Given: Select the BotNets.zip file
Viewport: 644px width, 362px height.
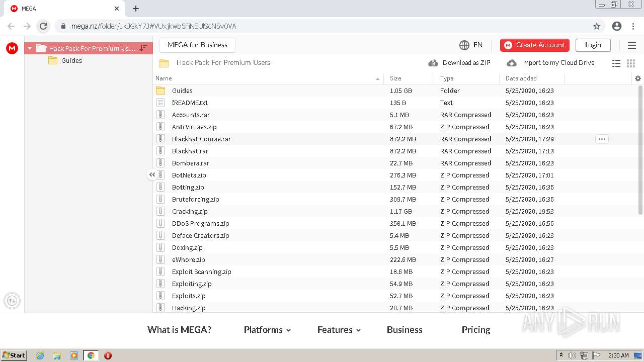Looking at the screenshot, I should tap(189, 175).
